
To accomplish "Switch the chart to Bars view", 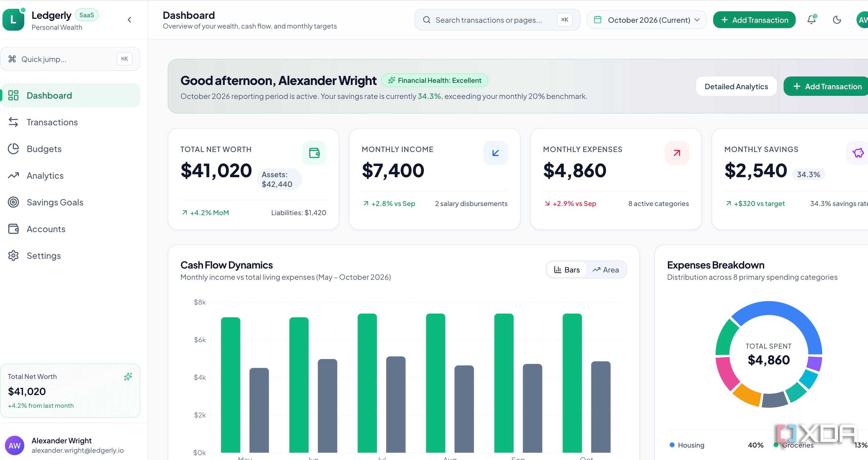I will [x=567, y=270].
